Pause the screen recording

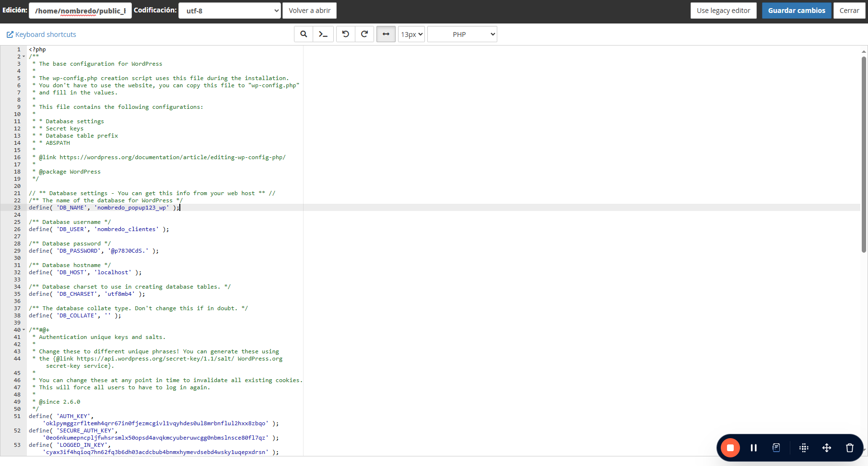pyautogui.click(x=754, y=448)
